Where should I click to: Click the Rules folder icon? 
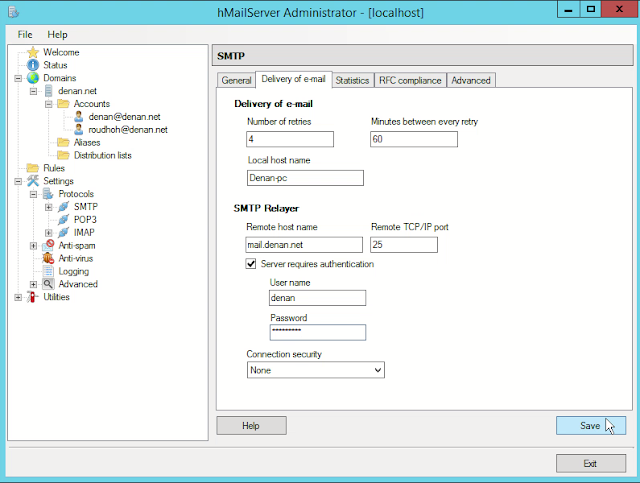tap(33, 168)
